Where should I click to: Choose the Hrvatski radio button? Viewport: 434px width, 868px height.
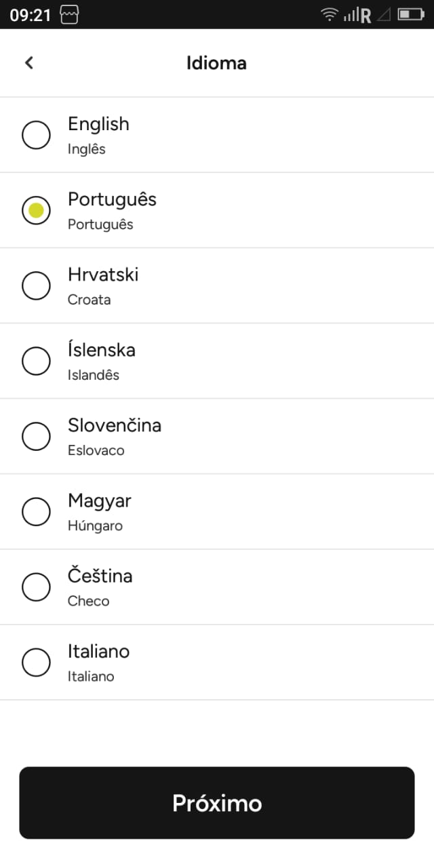tap(36, 285)
